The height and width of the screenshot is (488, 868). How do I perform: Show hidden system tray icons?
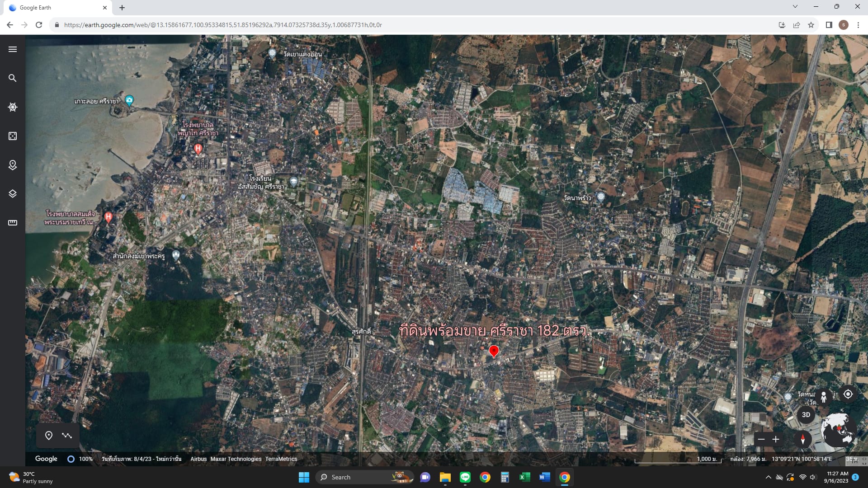point(768,477)
